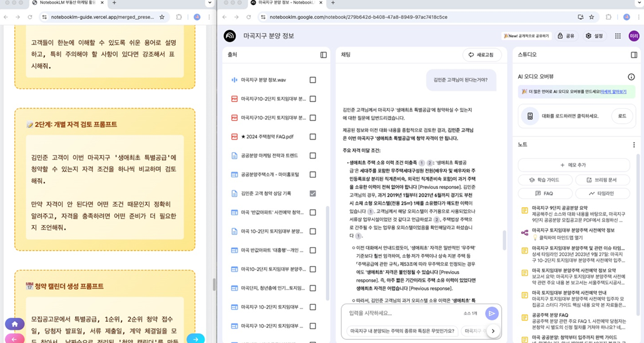Screen dimensions: 644x343
Task: Select suggestion 마곡지구 내 분양되는 주택의 종류와 특징은
Action: click(x=402, y=330)
